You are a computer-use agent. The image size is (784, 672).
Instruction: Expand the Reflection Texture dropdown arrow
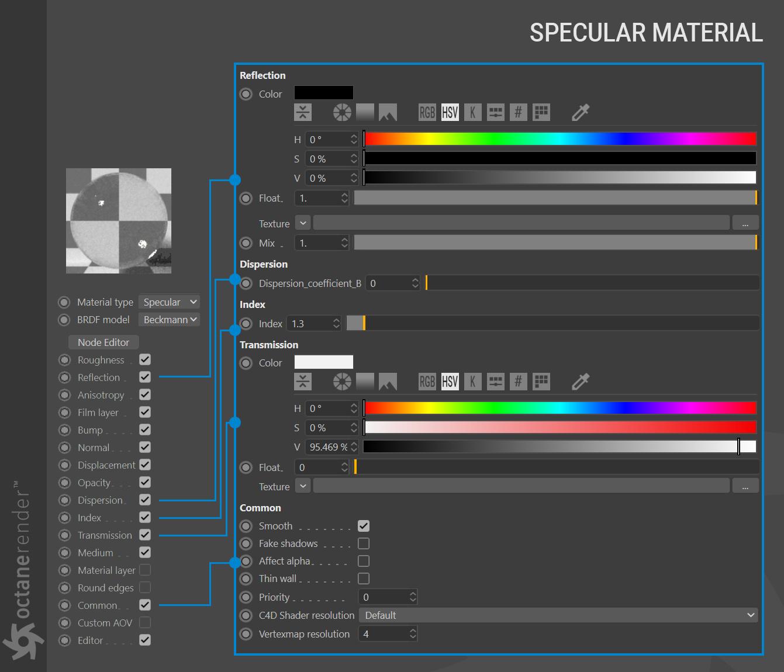pyautogui.click(x=303, y=223)
